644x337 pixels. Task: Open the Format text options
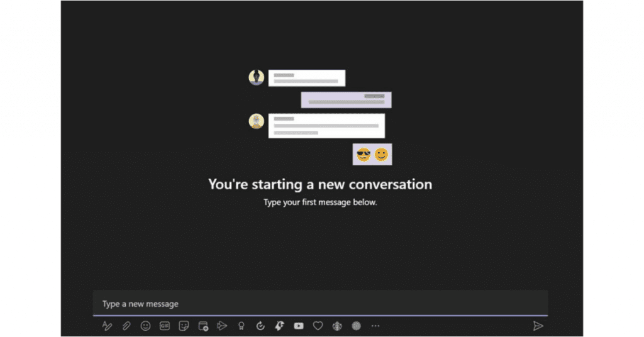(x=107, y=326)
